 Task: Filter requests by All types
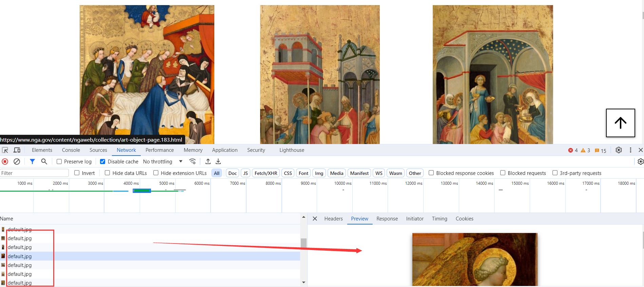coord(217,173)
